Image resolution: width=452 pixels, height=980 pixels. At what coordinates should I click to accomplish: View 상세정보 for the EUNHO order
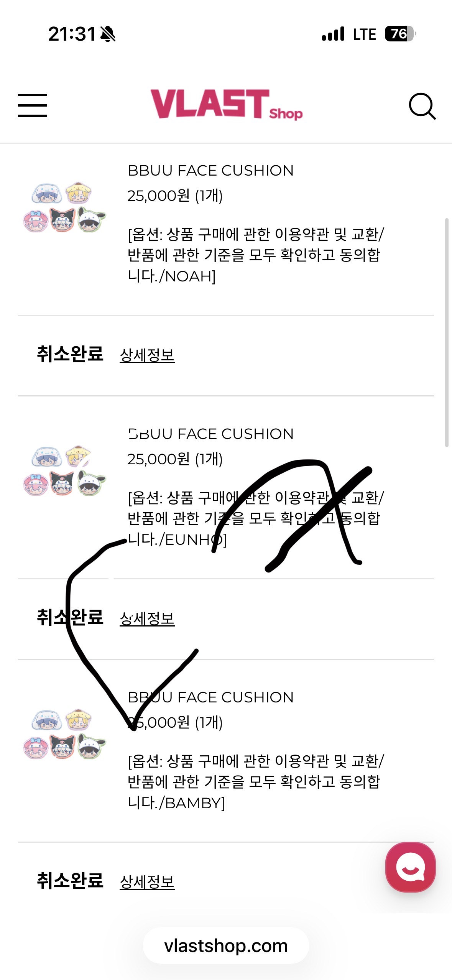(147, 618)
